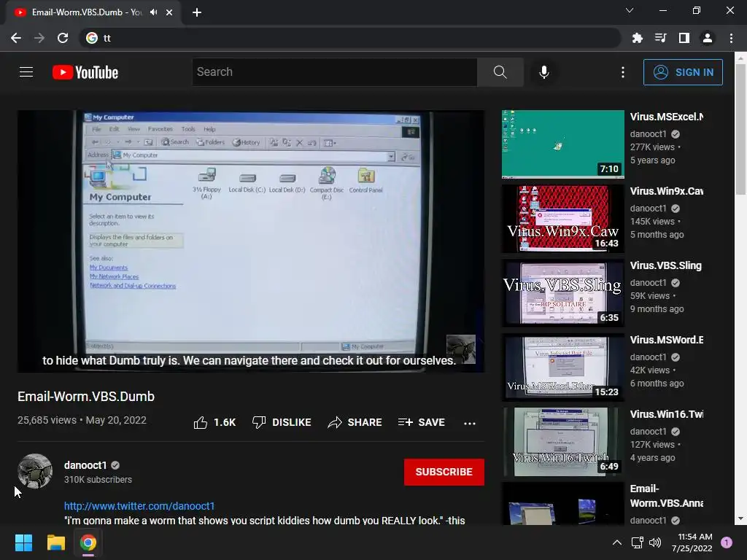Open the clock showing 11:54 AM
The height and width of the screenshot is (560, 747).
(692, 542)
